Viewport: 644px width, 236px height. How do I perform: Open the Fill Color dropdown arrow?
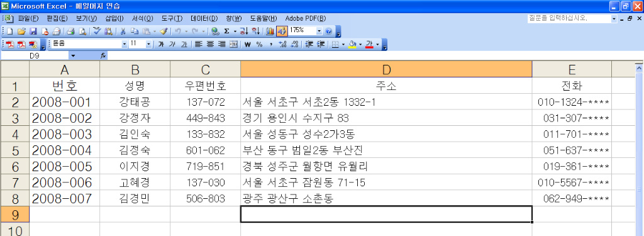point(360,45)
